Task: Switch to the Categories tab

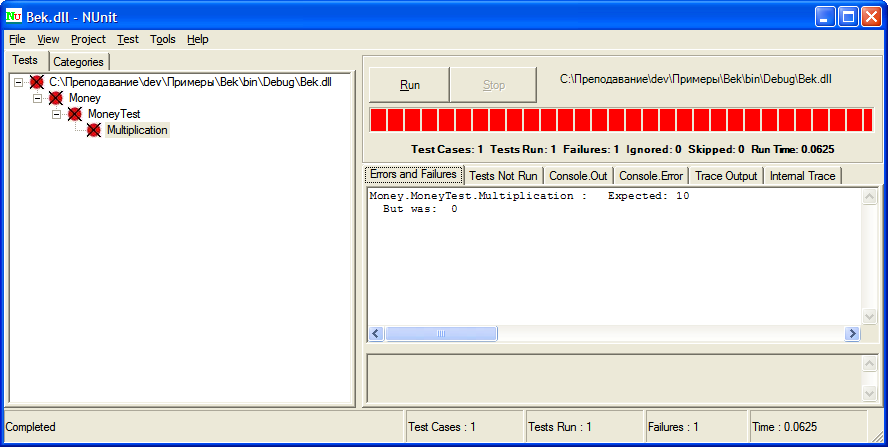Action: pyautogui.click(x=79, y=62)
